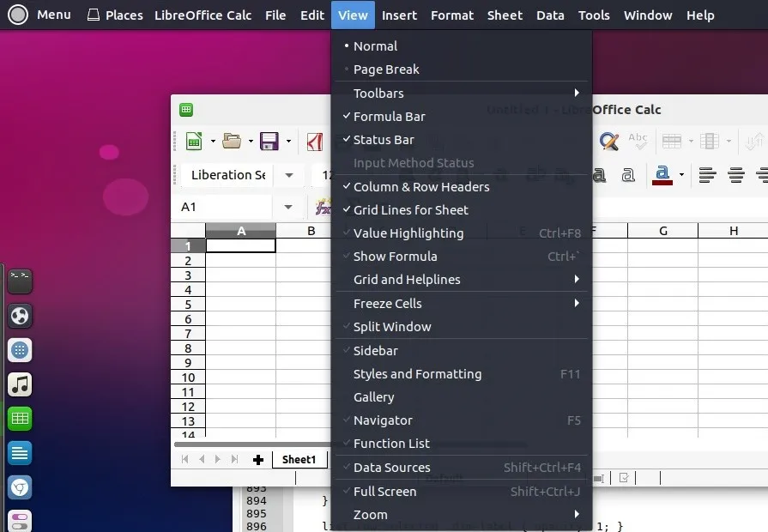Open the Zoom submenu
This screenshot has width=768, height=532.
(370, 514)
